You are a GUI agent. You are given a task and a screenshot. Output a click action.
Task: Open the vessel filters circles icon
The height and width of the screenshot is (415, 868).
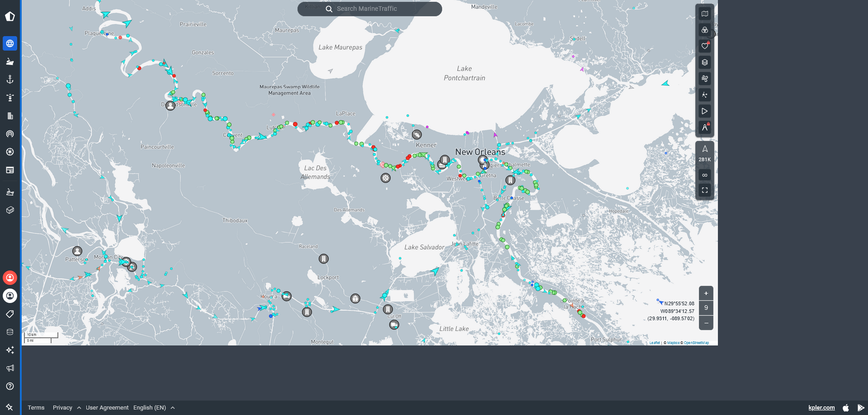[705, 30]
